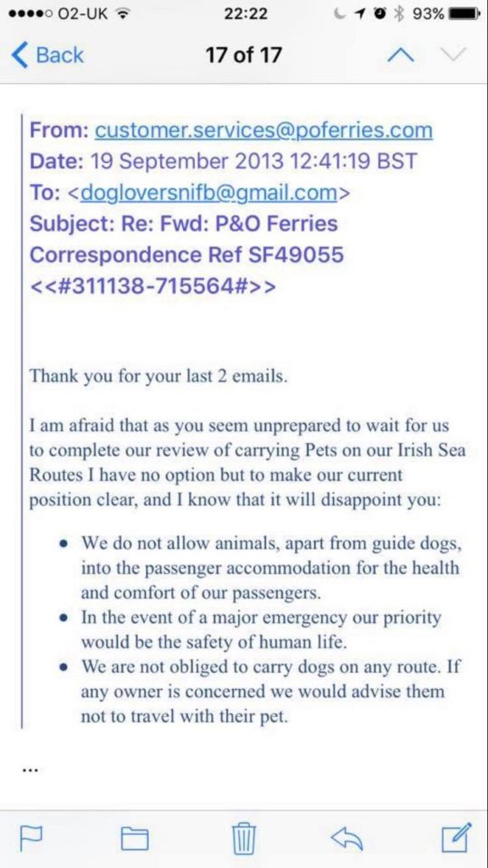The width and height of the screenshot is (488, 868).
Task: Tap the 17 of 17 message counter
Action: pos(243,55)
